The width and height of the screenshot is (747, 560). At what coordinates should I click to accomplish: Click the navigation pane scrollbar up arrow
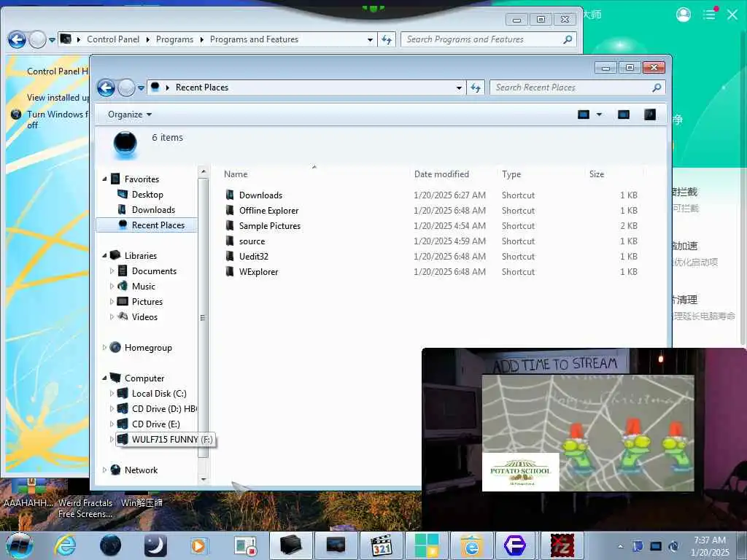(204, 171)
